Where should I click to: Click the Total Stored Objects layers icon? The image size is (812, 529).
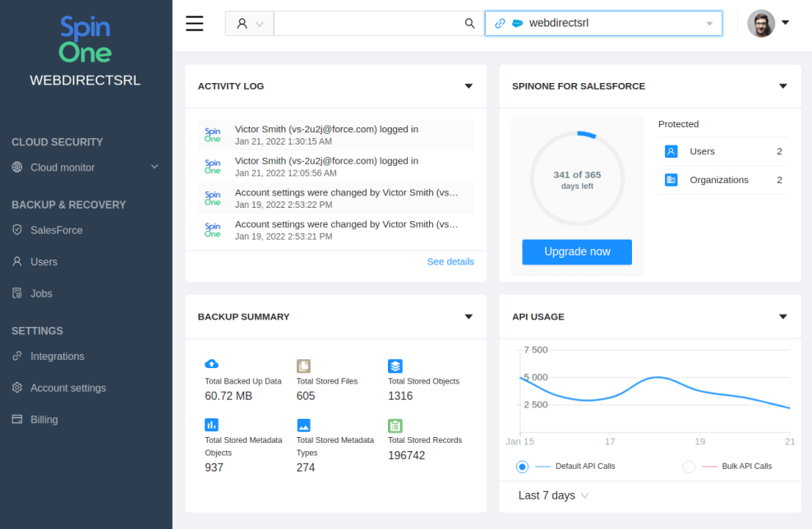(395, 366)
